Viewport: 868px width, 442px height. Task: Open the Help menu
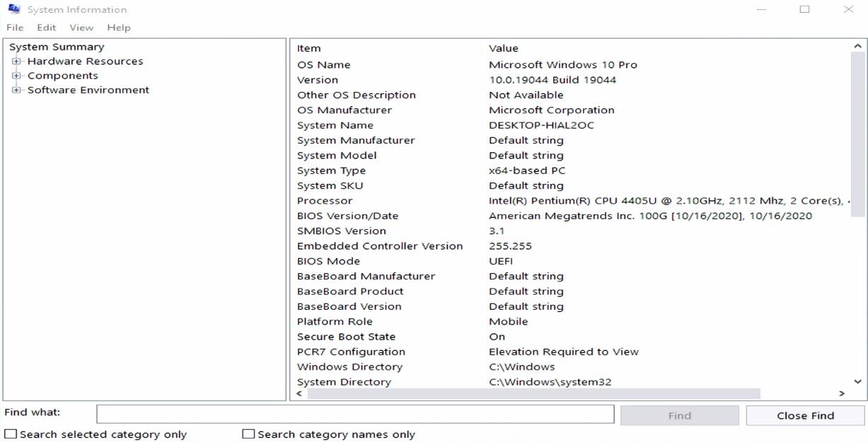[x=119, y=28]
